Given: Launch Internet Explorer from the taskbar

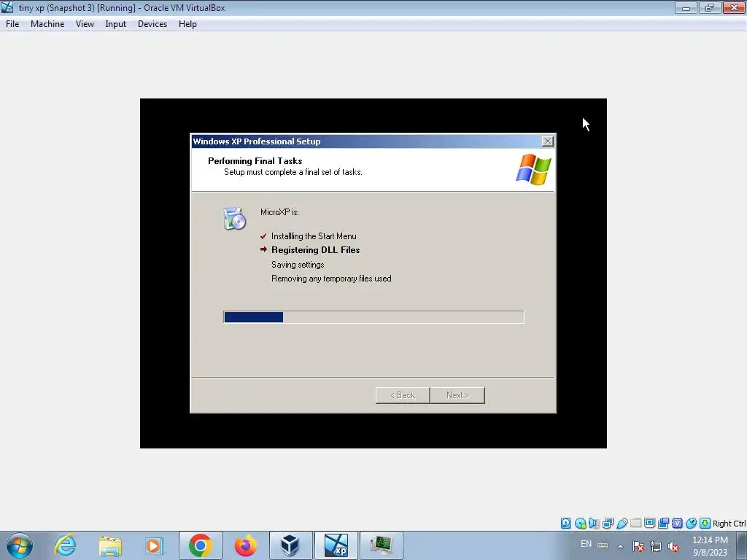Looking at the screenshot, I should 65,545.
